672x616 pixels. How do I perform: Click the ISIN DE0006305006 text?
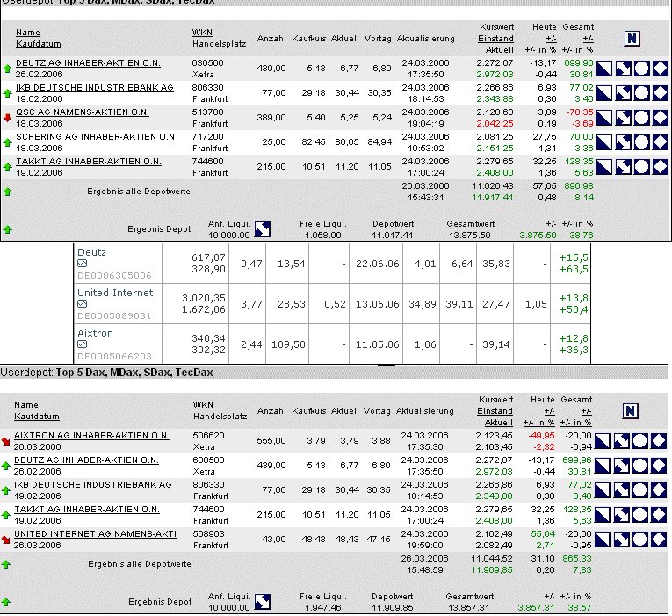pos(114,276)
